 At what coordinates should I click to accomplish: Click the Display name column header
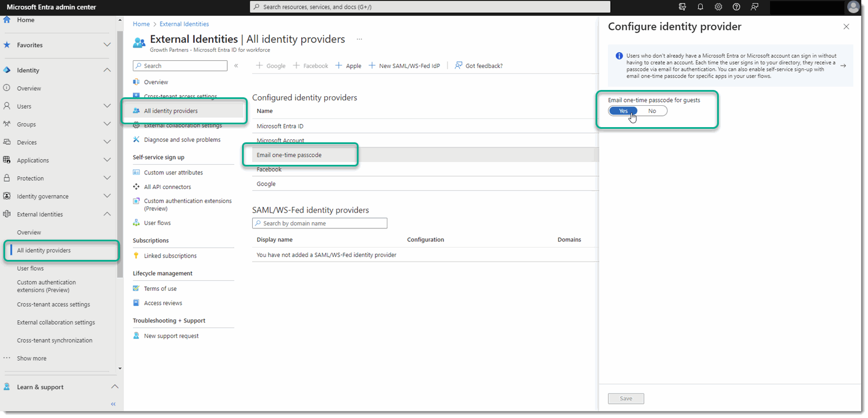tap(275, 240)
